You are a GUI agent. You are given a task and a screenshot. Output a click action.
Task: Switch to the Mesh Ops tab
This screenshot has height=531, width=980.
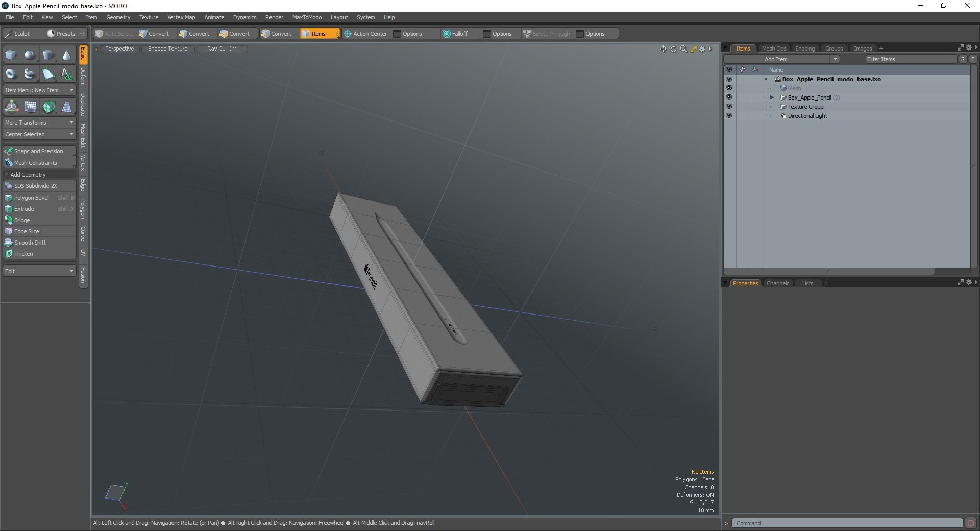tap(774, 49)
